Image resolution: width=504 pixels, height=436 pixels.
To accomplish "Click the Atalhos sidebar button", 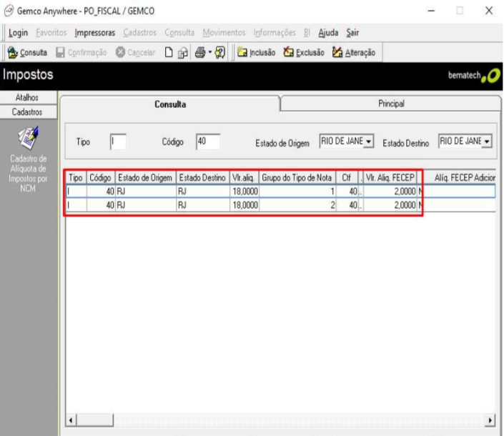I will (x=27, y=97).
